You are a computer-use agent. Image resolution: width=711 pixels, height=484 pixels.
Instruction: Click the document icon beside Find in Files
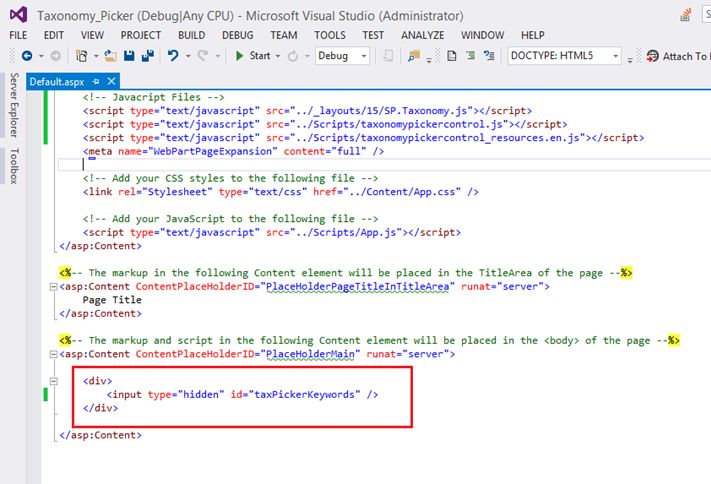[x=452, y=56]
